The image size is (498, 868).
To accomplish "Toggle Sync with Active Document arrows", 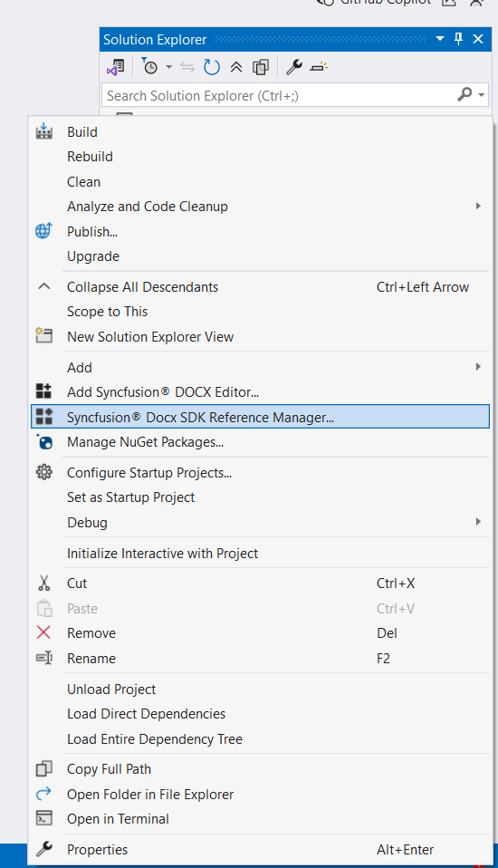I will [187, 68].
